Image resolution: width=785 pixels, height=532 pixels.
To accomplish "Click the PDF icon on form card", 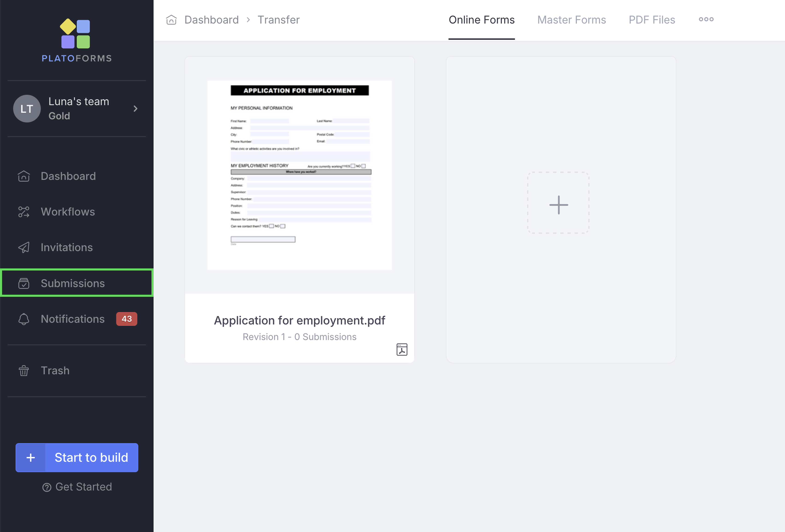I will [x=402, y=350].
